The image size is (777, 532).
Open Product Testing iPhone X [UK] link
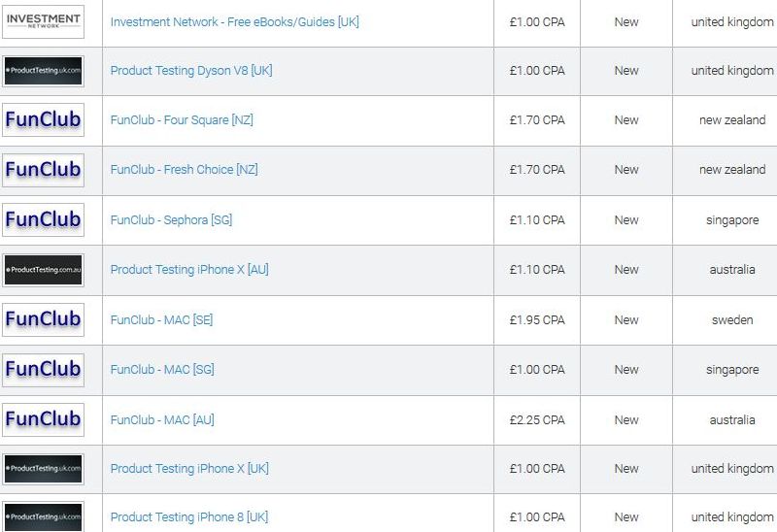[189, 469]
